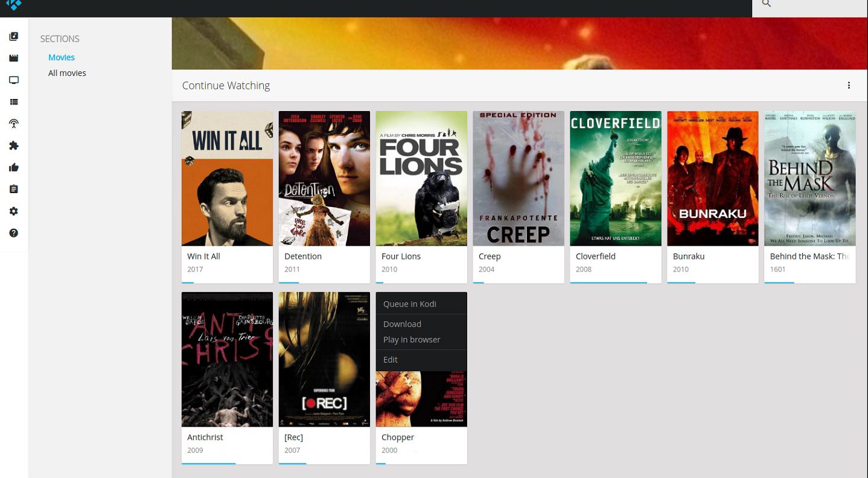Click the 2017 year under Win It All
Screen dimensions: 868x478
(x=195, y=270)
